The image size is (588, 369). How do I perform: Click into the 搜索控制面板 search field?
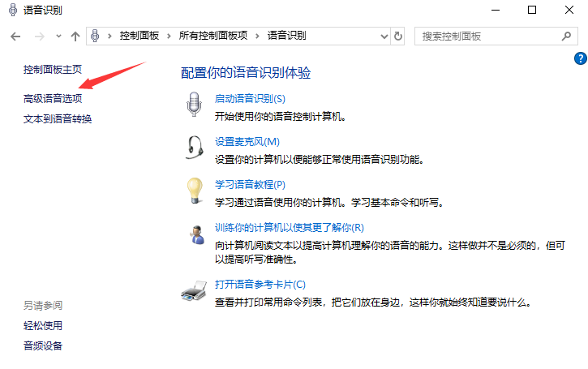[487, 36]
